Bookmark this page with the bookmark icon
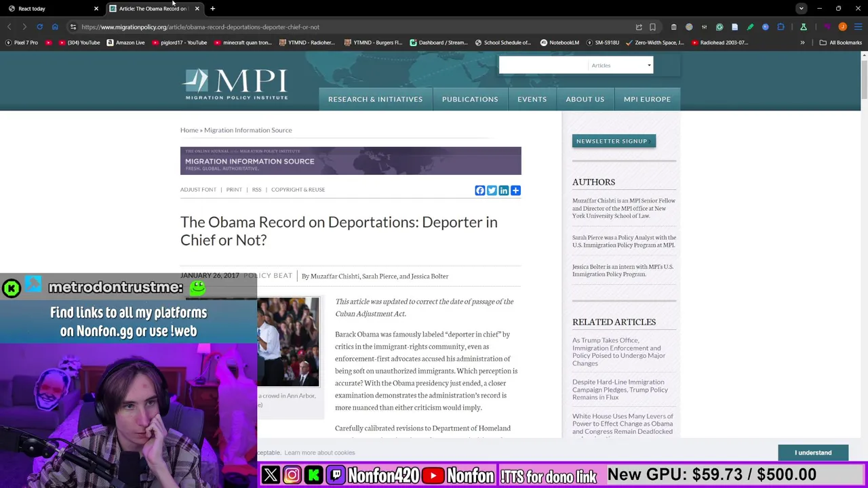868x488 pixels. [x=652, y=27]
